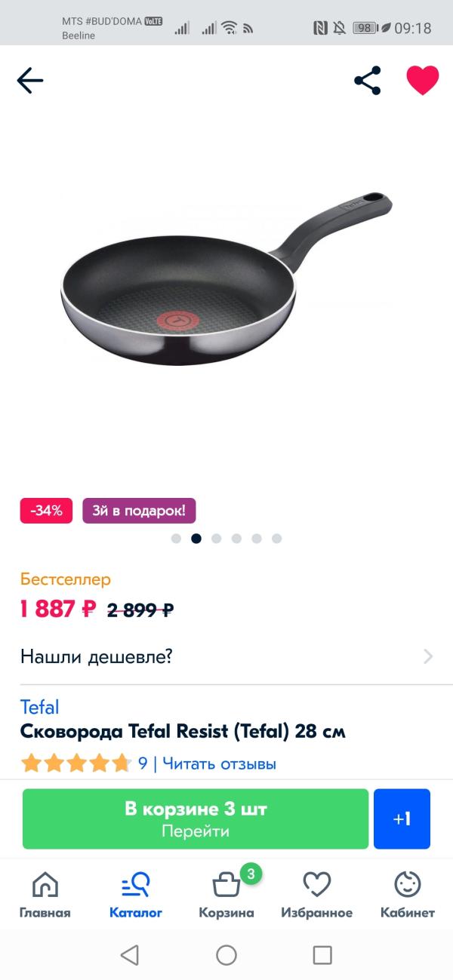Add one more with +1 button
The height and width of the screenshot is (980, 453).
point(402,819)
